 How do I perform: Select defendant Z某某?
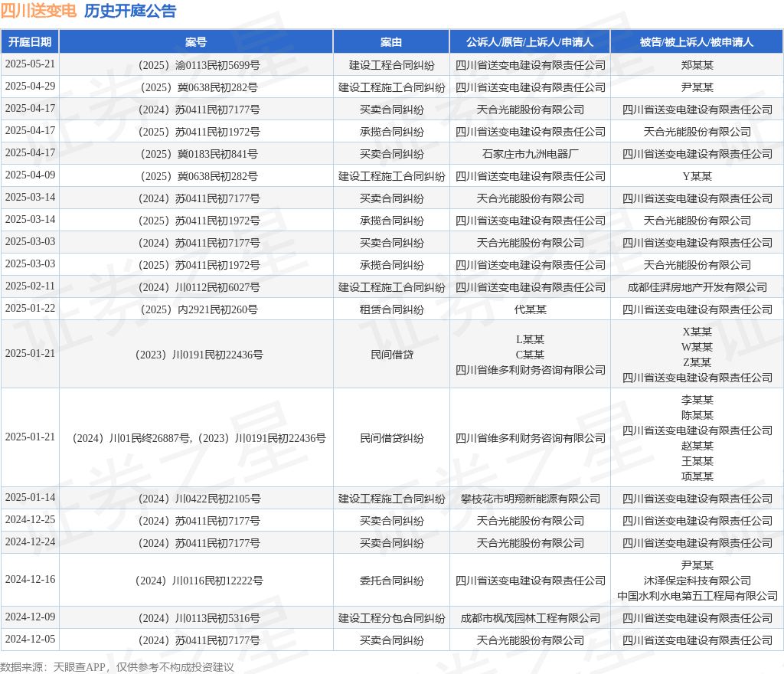click(697, 362)
